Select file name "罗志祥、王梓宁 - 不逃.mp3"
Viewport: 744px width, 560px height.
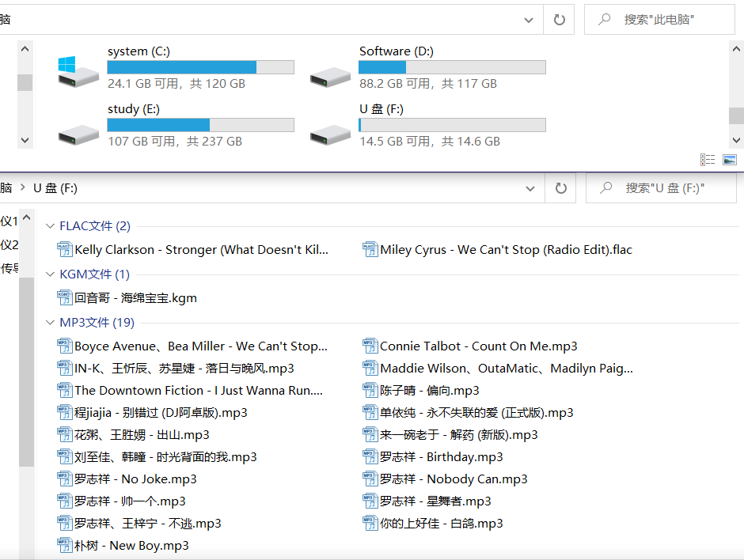click(x=147, y=524)
